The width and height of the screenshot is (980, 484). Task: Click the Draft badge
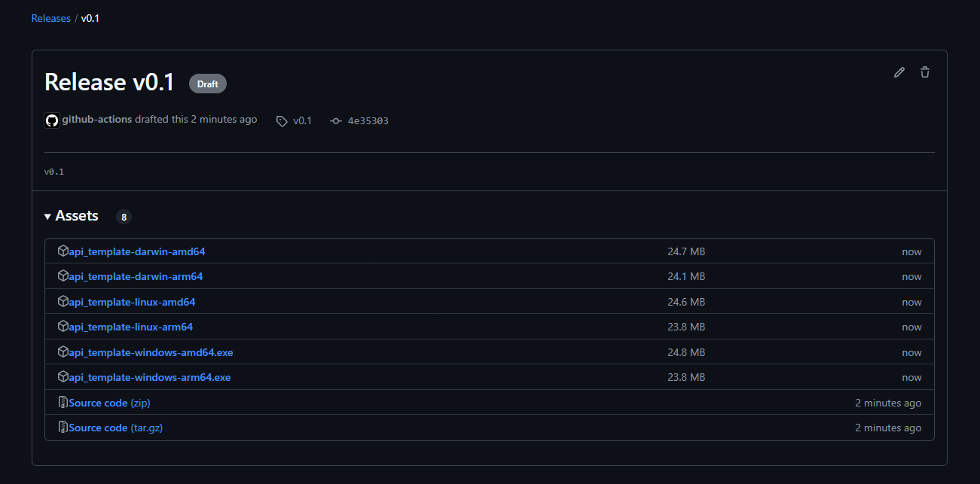(x=207, y=83)
